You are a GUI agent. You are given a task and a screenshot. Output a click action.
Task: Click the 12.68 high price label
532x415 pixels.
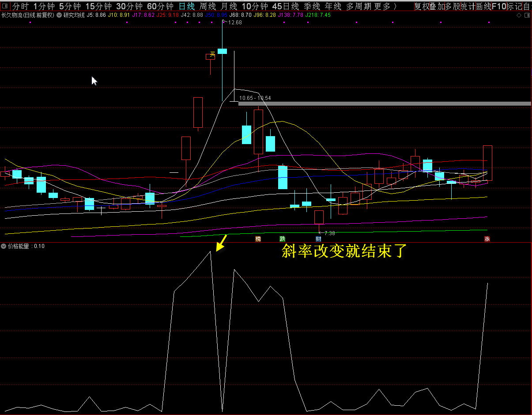pyautogui.click(x=235, y=22)
